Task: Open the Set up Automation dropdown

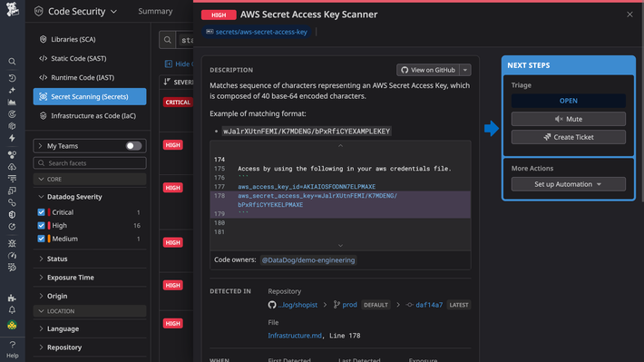Action: 568,184
